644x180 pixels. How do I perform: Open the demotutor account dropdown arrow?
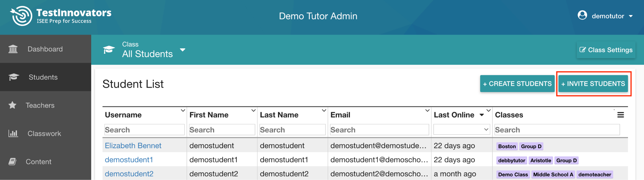pyautogui.click(x=631, y=16)
